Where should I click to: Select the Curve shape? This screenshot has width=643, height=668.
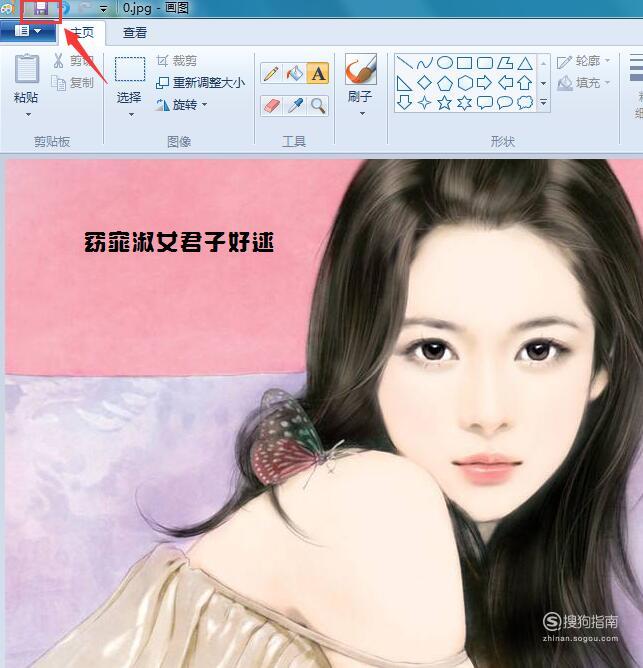pos(424,63)
